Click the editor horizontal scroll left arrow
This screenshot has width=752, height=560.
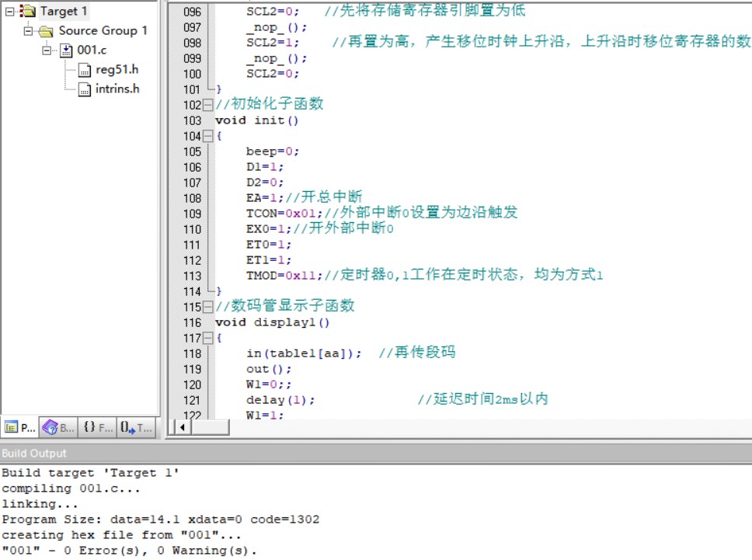(x=183, y=427)
